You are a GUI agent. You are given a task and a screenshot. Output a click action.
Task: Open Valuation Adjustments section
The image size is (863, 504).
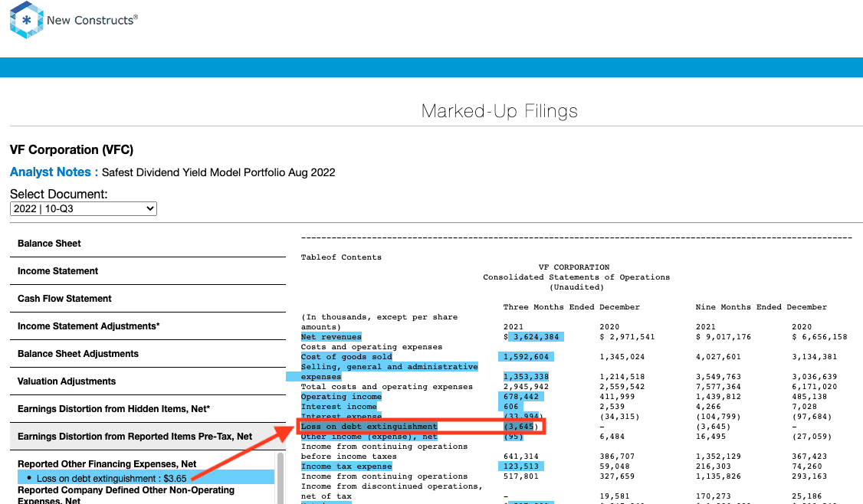[147, 381]
